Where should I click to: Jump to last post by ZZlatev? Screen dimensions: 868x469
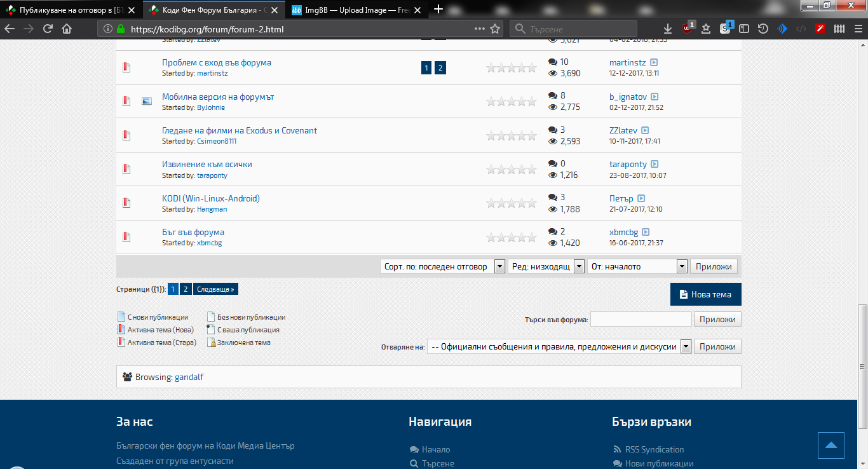click(x=645, y=131)
